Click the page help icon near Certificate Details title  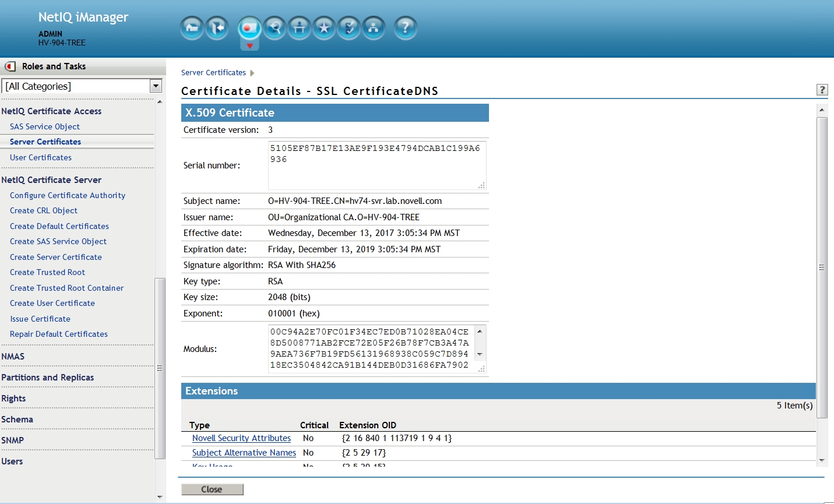tap(822, 90)
